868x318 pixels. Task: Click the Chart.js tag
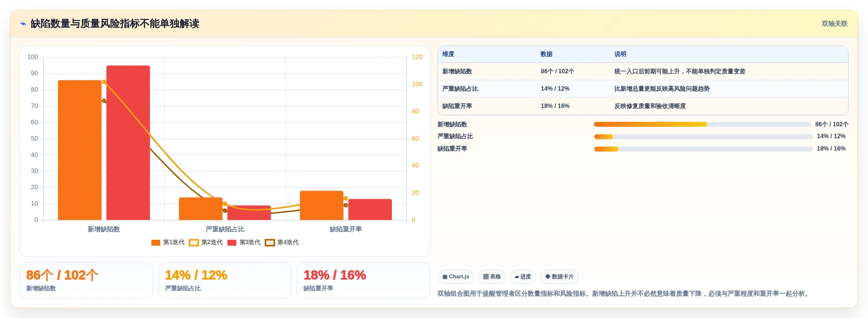(x=456, y=277)
